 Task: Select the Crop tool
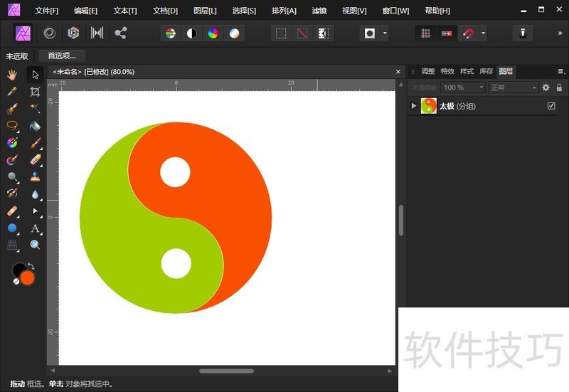coord(35,92)
